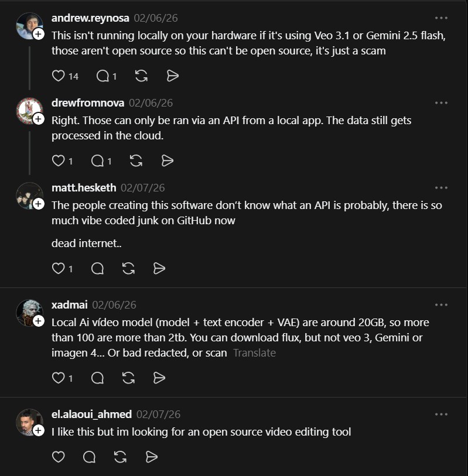Share el.alaoui_ahmed's comment
Viewport: 468px width, 476px height.
pyautogui.click(x=151, y=457)
